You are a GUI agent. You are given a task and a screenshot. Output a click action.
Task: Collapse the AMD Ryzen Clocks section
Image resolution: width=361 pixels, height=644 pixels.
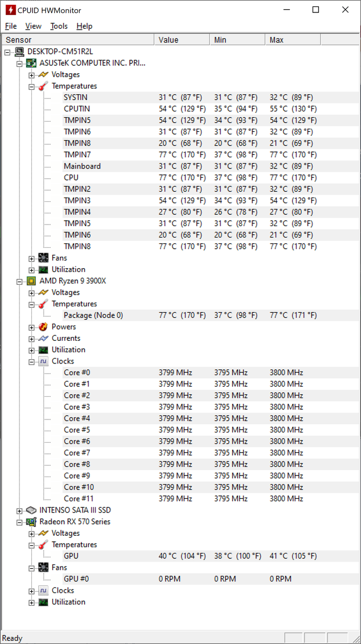(x=32, y=362)
